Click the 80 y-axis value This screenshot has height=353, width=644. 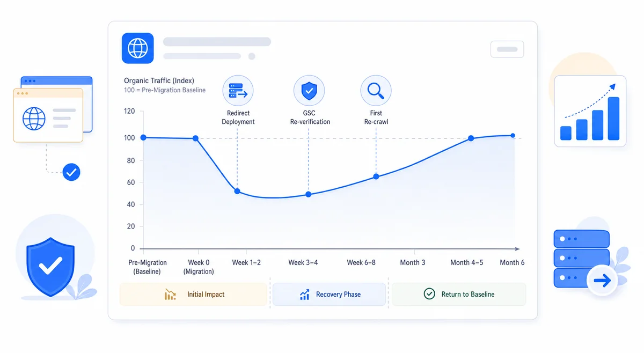pos(131,161)
